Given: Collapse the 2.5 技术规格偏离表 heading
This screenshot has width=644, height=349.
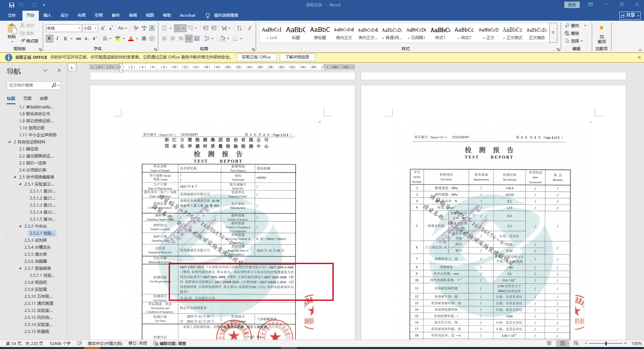Looking at the screenshot, I should 15,177.
